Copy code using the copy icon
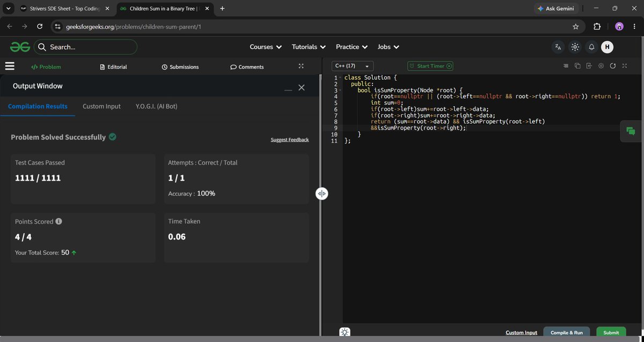The image size is (644, 342). 577,66
